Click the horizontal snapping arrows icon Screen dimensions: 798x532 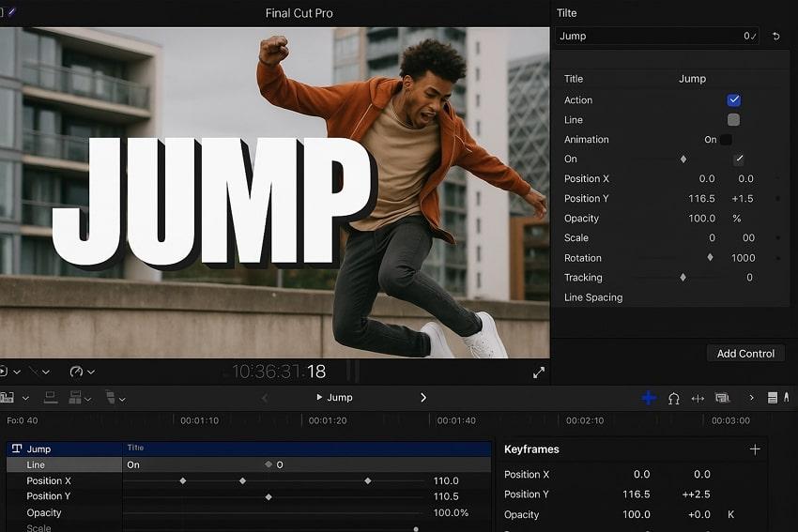click(698, 398)
